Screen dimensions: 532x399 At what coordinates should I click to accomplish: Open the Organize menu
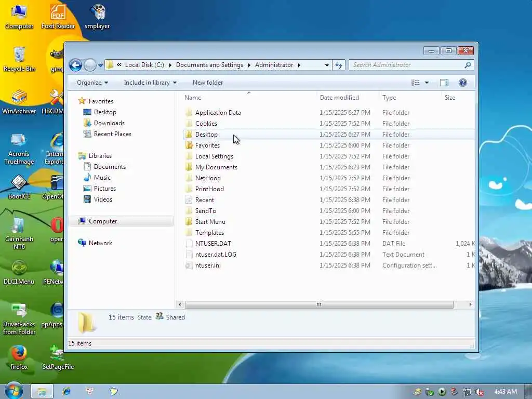(x=92, y=83)
